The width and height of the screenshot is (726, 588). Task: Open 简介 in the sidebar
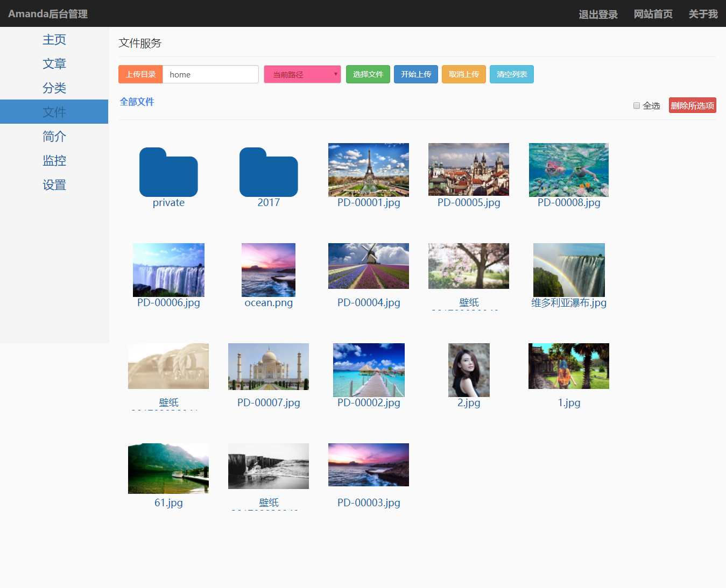pos(54,137)
